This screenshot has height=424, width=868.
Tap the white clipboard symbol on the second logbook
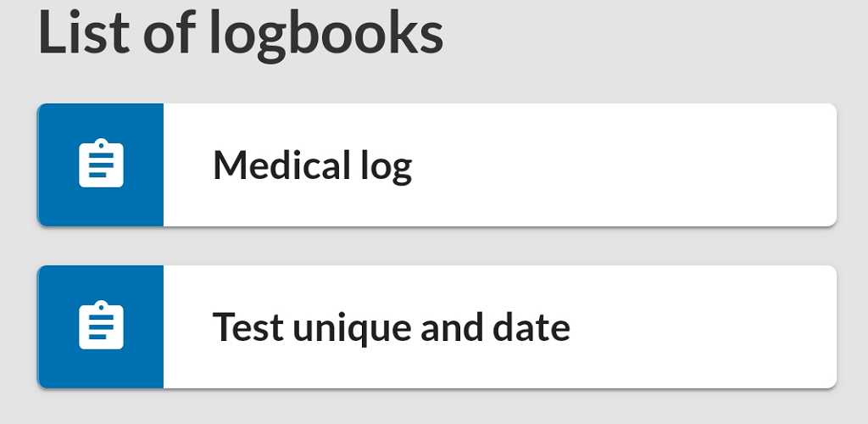tap(102, 325)
